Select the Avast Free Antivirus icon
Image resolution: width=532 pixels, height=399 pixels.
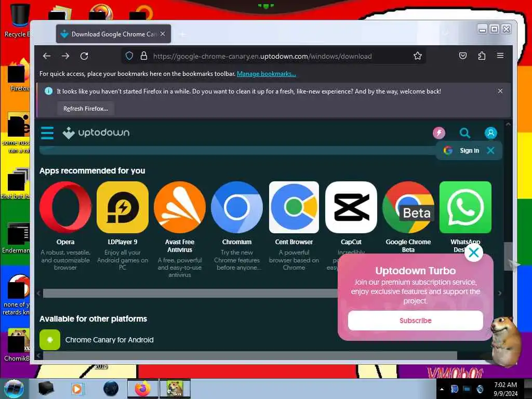pos(180,207)
